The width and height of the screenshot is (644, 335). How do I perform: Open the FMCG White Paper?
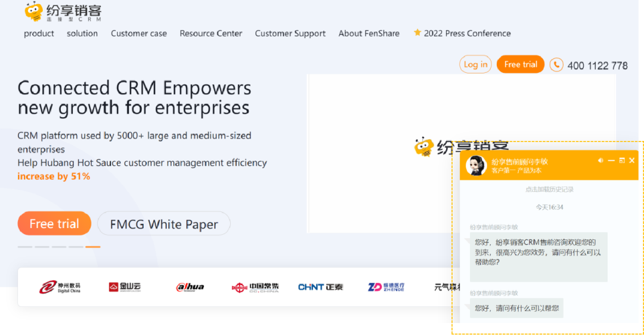pyautogui.click(x=164, y=224)
